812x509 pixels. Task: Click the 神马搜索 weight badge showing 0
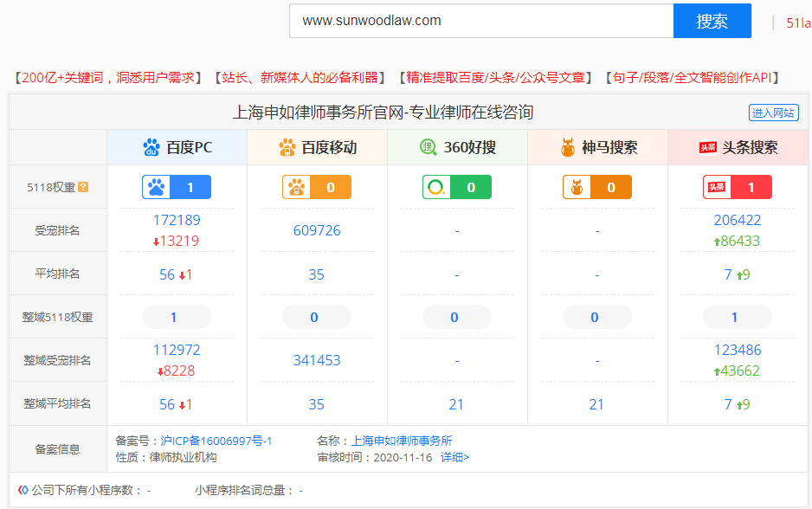click(597, 188)
